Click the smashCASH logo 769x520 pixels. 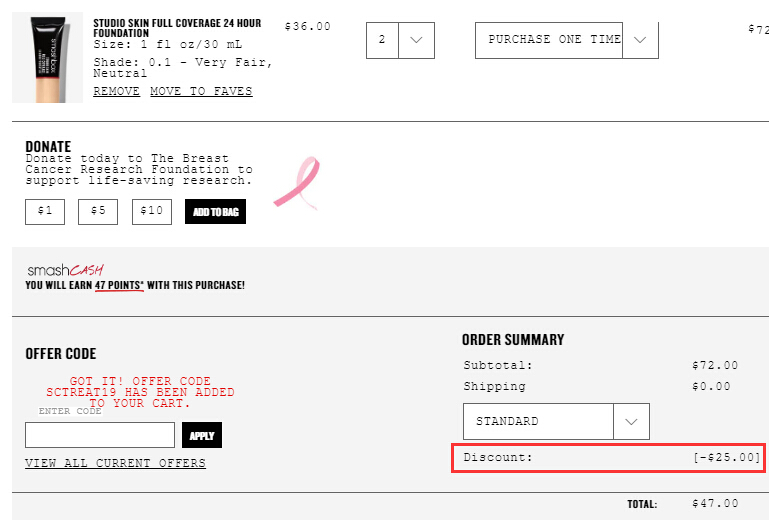[66, 270]
